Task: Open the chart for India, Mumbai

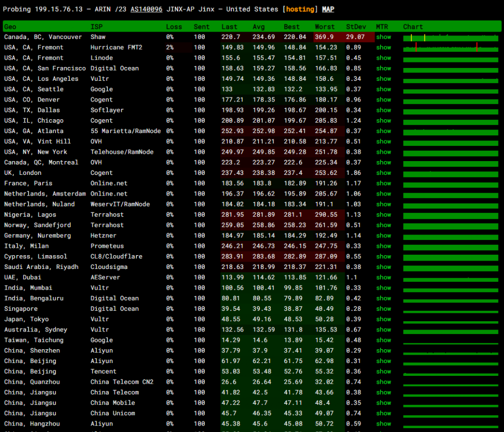Action: (451, 290)
